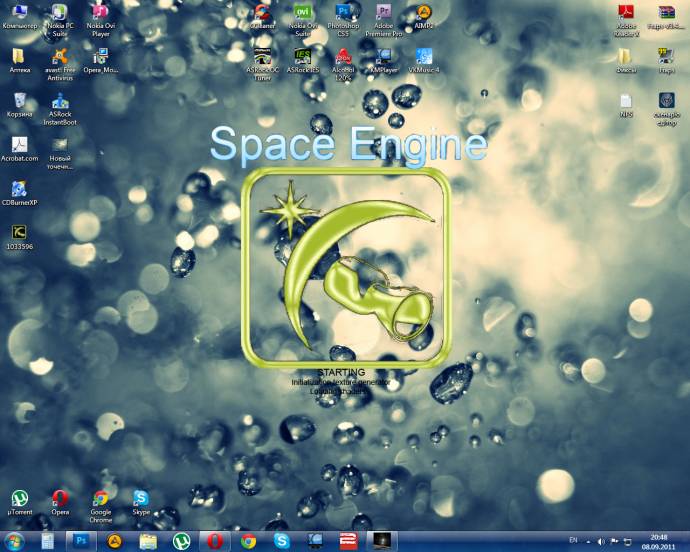Open the Аптека folder icon

click(x=19, y=61)
